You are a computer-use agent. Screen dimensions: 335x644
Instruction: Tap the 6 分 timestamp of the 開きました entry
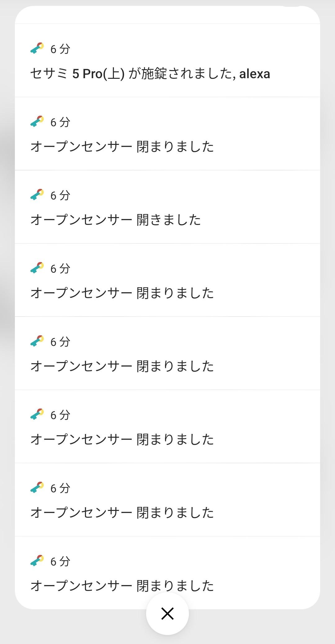(x=60, y=195)
